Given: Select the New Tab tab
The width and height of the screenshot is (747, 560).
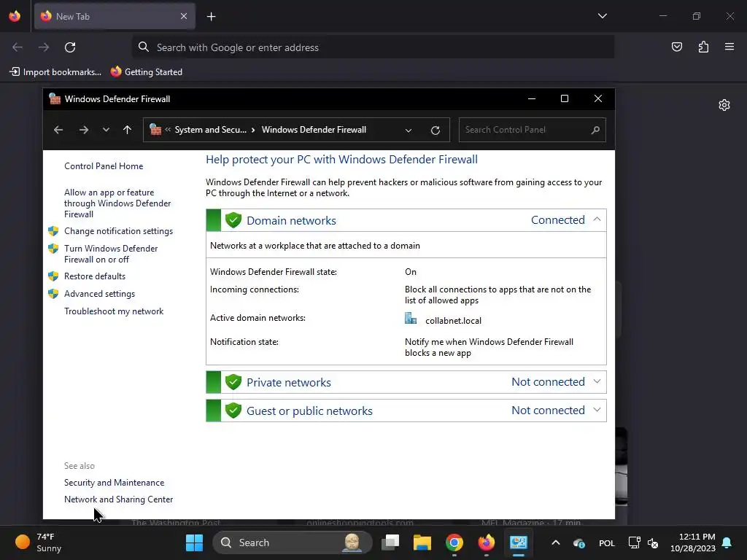Looking at the screenshot, I should (115, 16).
